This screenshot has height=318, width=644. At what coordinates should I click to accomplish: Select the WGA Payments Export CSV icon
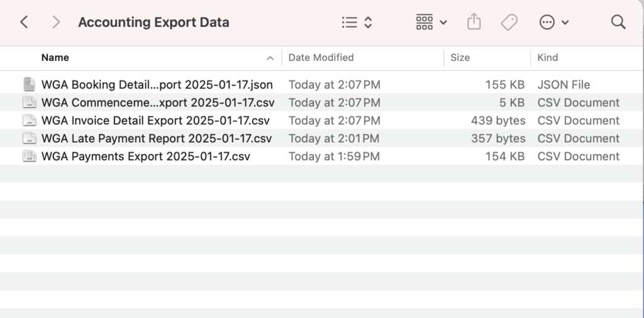[29, 156]
